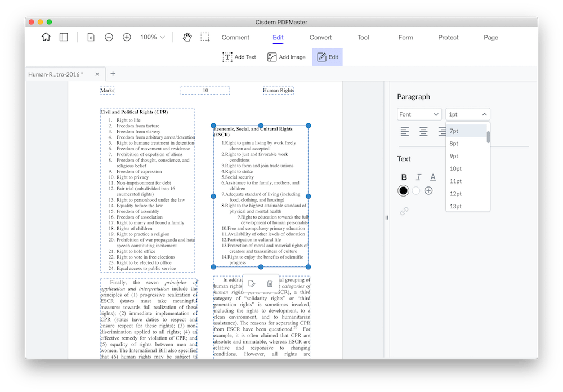Click the zoom in plus icon

[x=127, y=37]
